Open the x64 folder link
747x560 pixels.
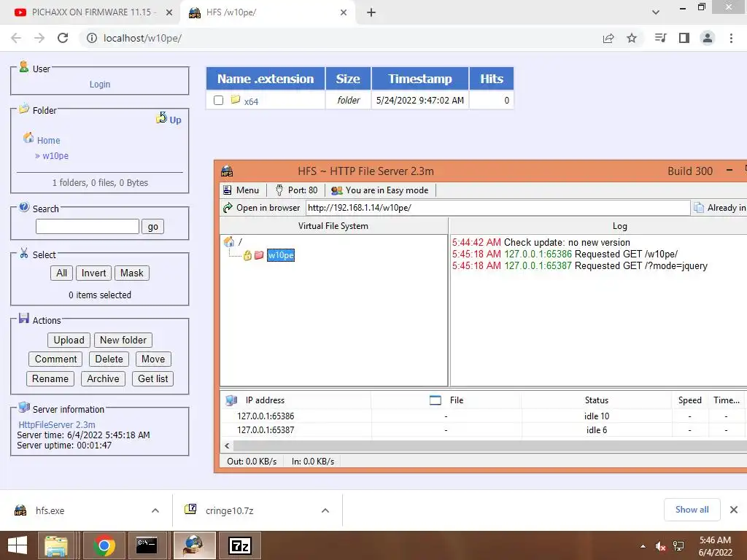(251, 101)
